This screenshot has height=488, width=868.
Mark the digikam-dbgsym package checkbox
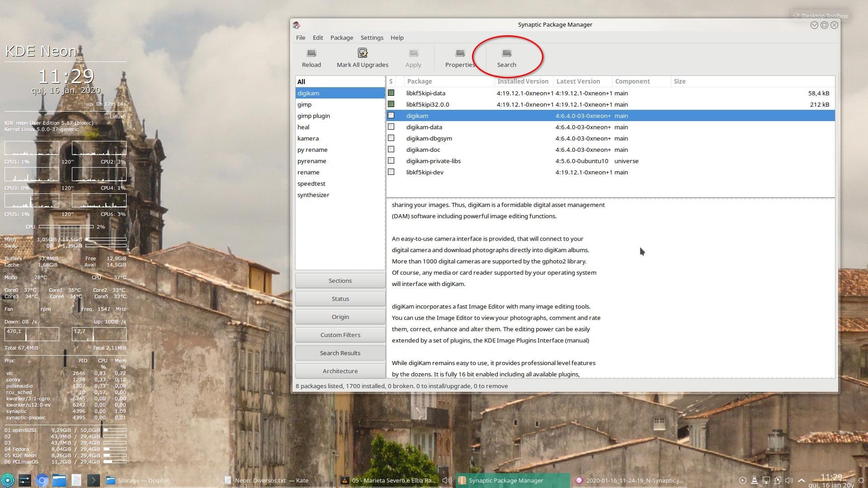[391, 138]
